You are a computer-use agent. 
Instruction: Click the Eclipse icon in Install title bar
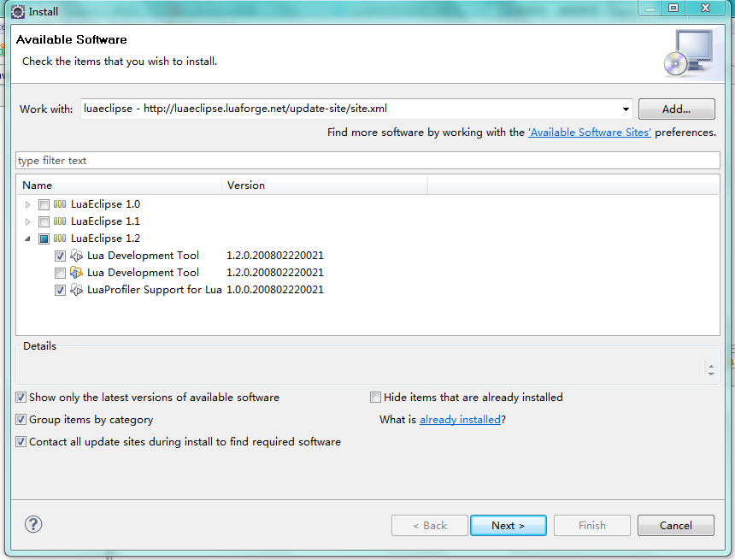[18, 12]
